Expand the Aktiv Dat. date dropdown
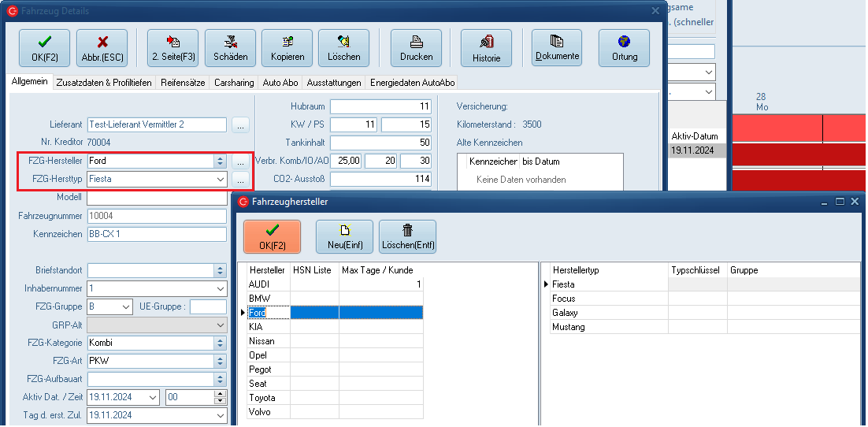Image resolution: width=868 pixels, height=427 pixels. click(153, 397)
